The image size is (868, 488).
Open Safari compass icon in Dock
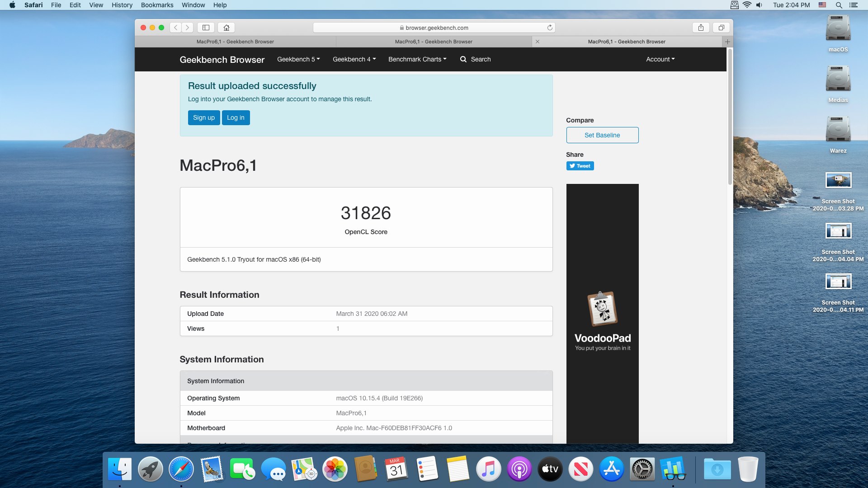point(181,469)
